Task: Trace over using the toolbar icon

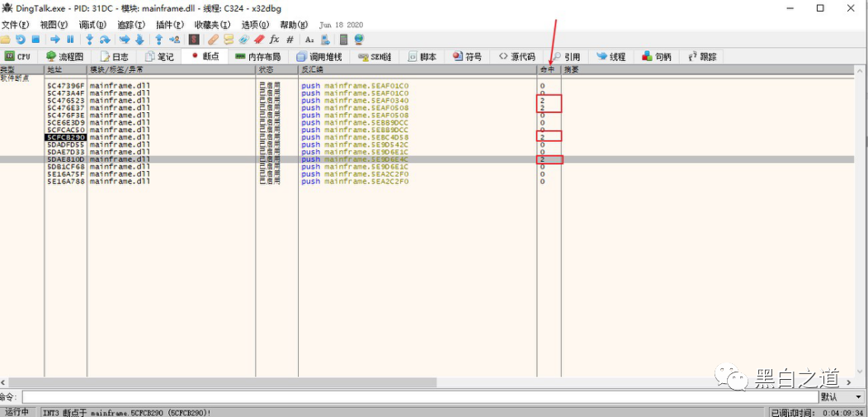Action: pos(139,40)
